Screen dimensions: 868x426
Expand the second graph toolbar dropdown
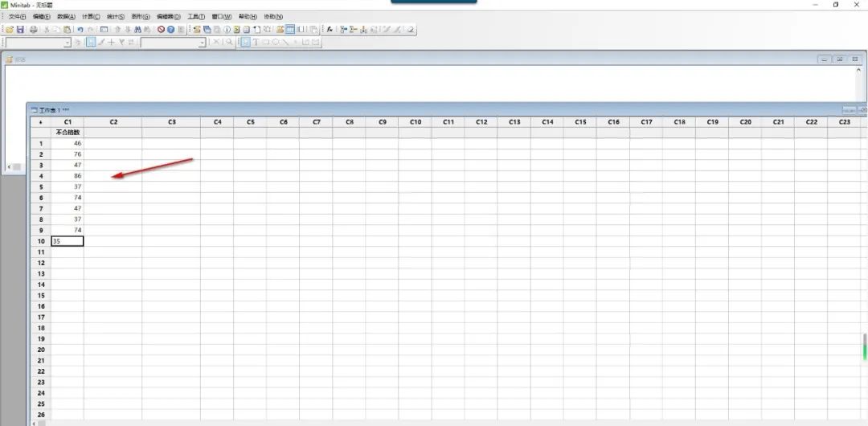[203, 42]
